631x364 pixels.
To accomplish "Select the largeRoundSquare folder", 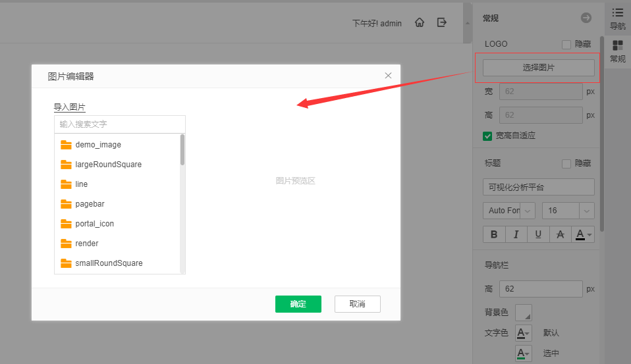I will click(x=117, y=165).
